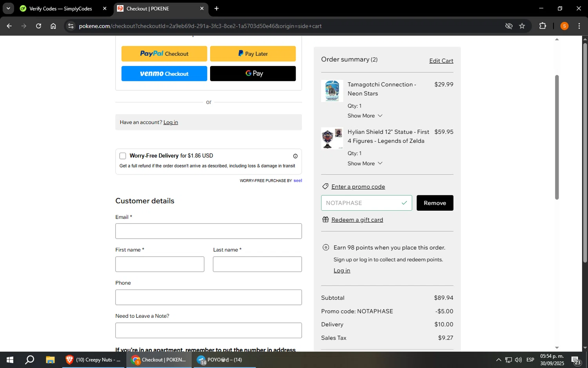The image size is (588, 368).
Task: Close the Checkout POKENE tab
Action: tap(202, 8)
